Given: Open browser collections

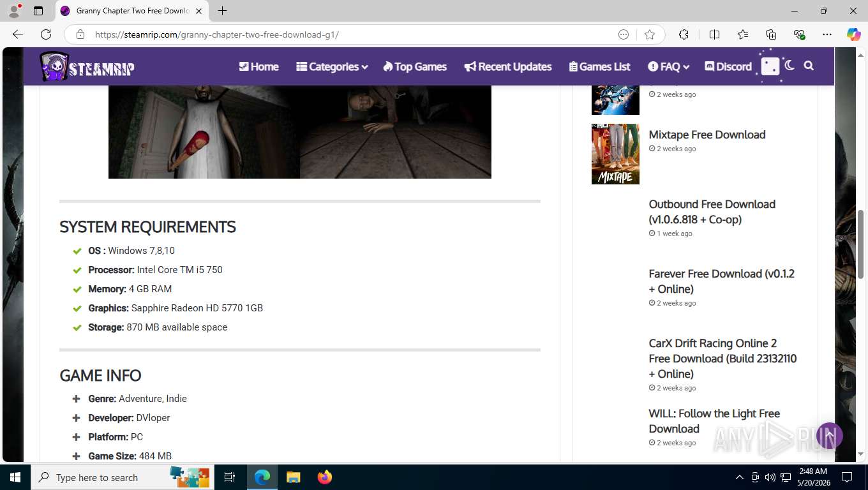Looking at the screenshot, I should [771, 34].
